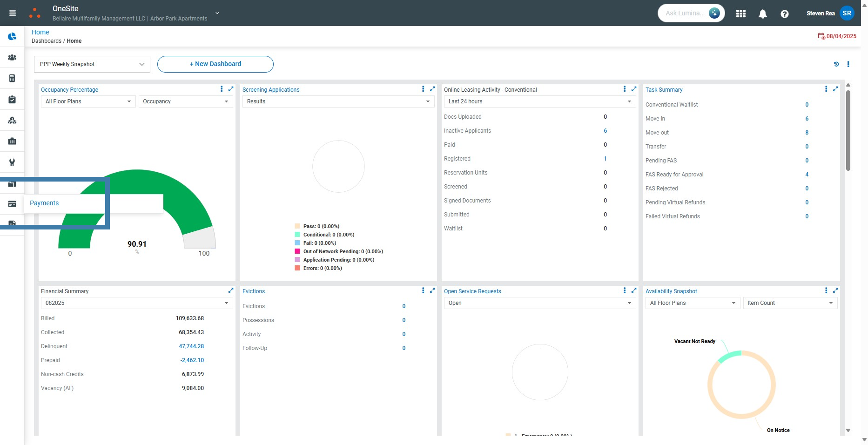Viewport: 868px width, 445px height.
Task: Click the Out of Network Pending legend swatch
Action: 297,251
